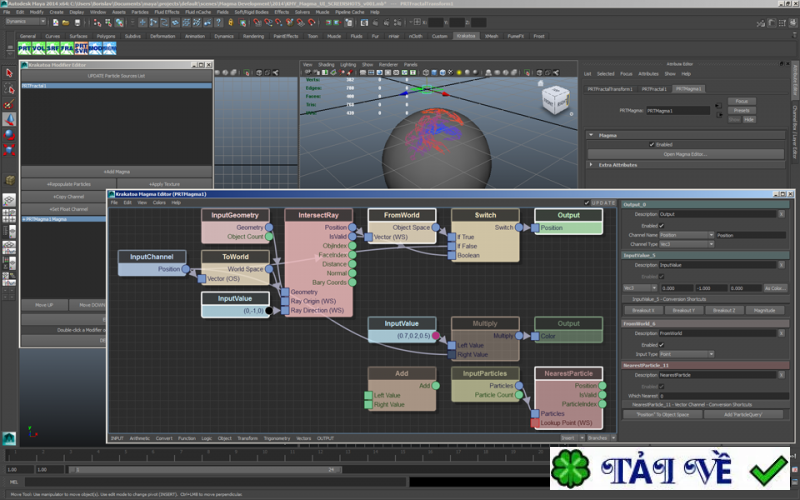Toggle Enabled checkbox under Output_0
This screenshot has height=500, width=800.
tap(663, 225)
